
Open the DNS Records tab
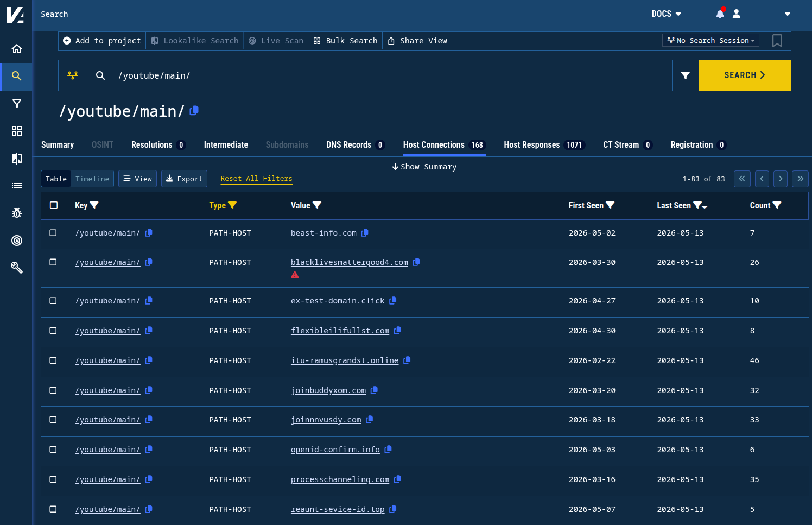(356, 145)
